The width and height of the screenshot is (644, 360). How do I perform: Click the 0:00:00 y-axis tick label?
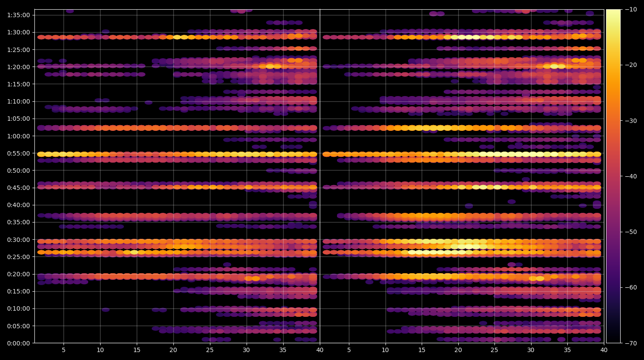tap(19, 343)
